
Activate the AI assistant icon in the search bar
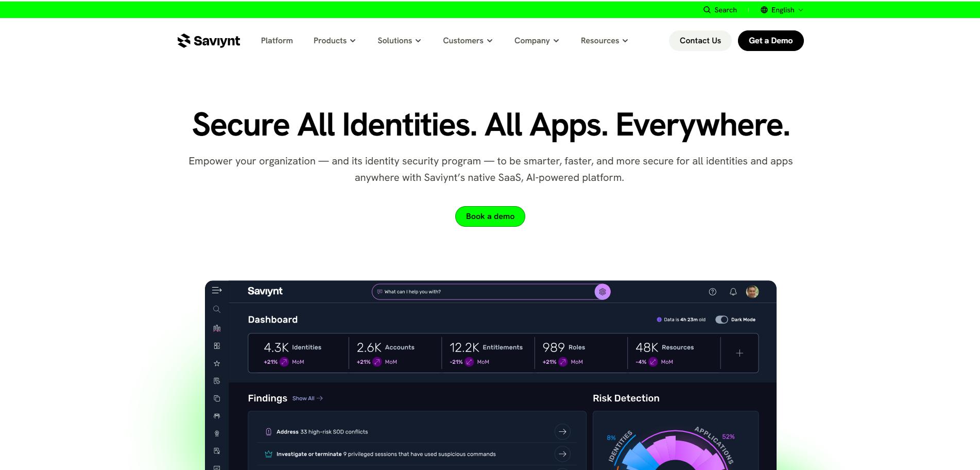click(603, 292)
